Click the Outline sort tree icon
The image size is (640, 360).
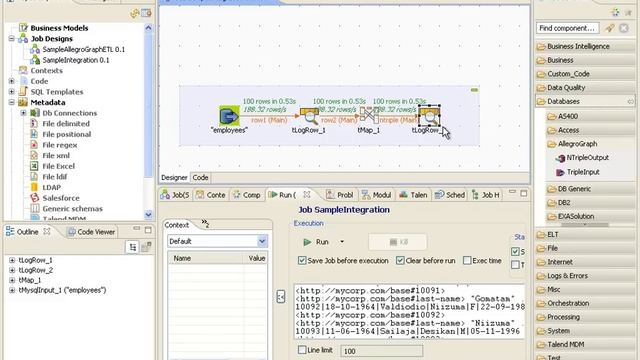[x=133, y=247]
